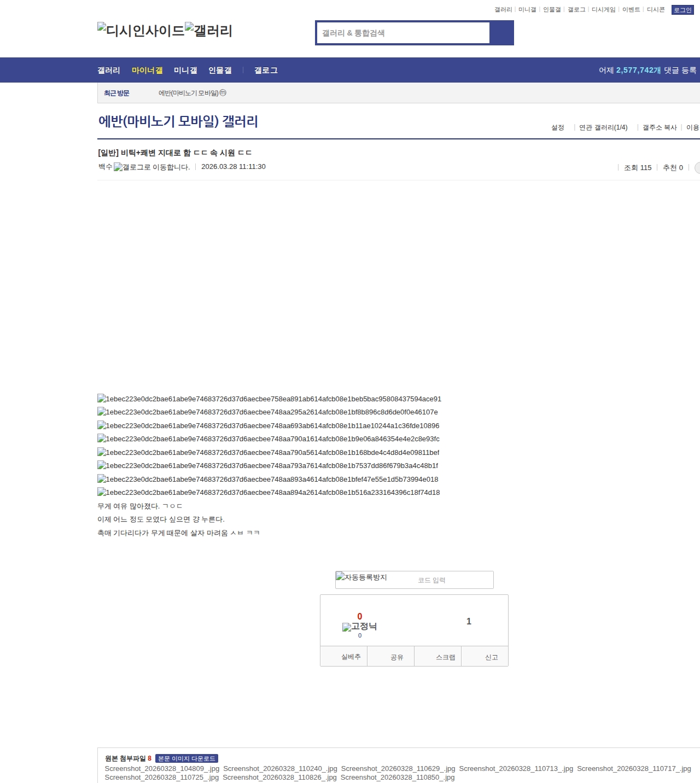Viewport: 700px width, 783px height.
Task: Expand 연관 갤러리(1/4) list
Action: [603, 127]
